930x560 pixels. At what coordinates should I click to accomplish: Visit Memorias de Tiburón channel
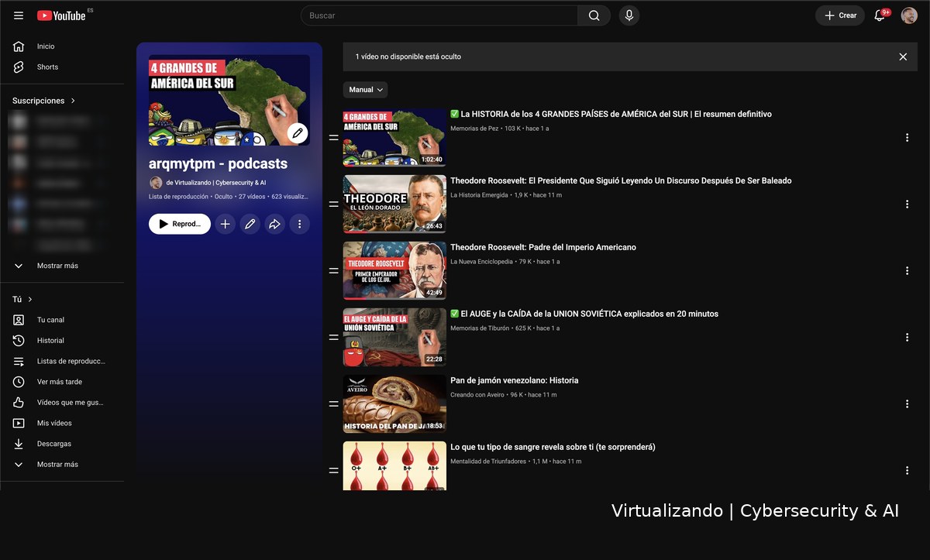[480, 328]
